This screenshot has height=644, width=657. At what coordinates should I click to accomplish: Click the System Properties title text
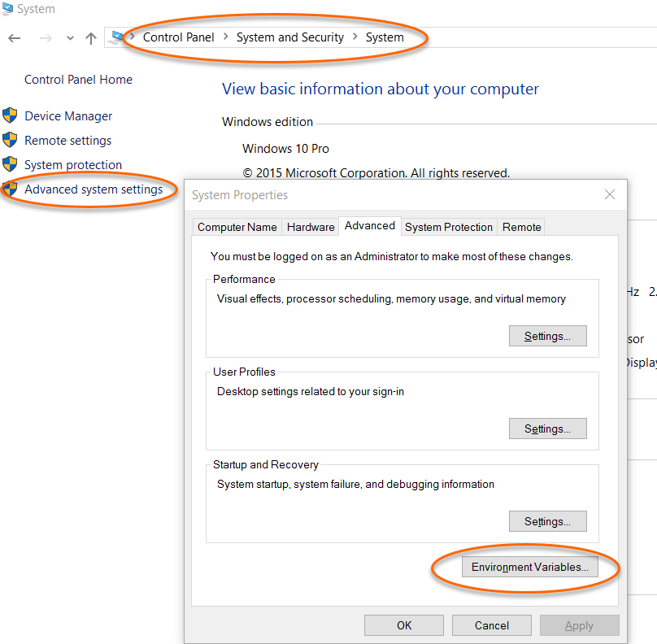pyautogui.click(x=240, y=195)
